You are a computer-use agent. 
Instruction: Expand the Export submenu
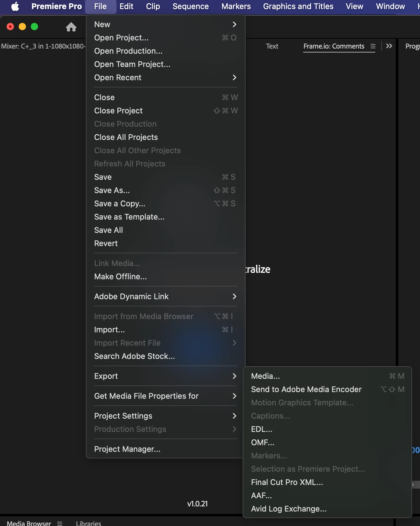click(165, 376)
